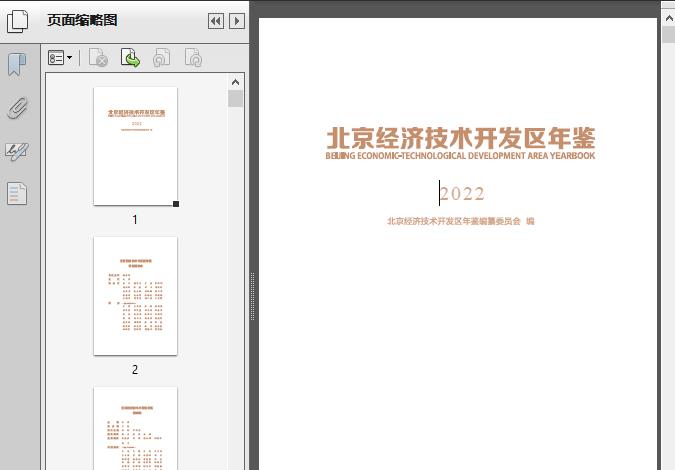Click the English YEARBOOK subtitle line

coord(460,156)
